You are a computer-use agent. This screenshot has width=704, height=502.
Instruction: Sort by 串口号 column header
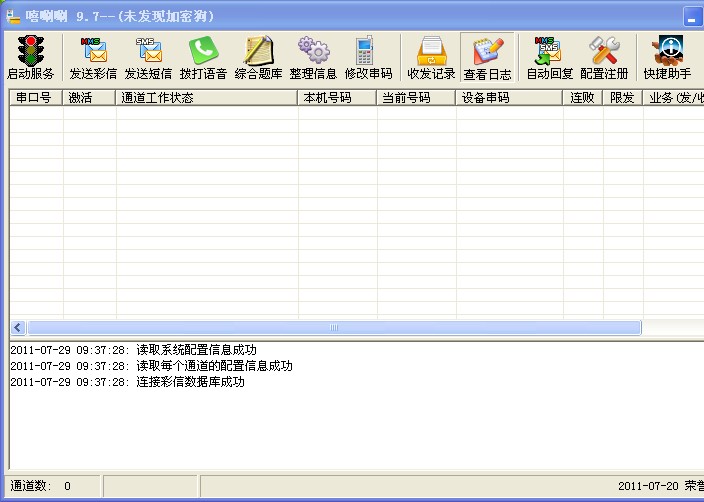coord(35,97)
